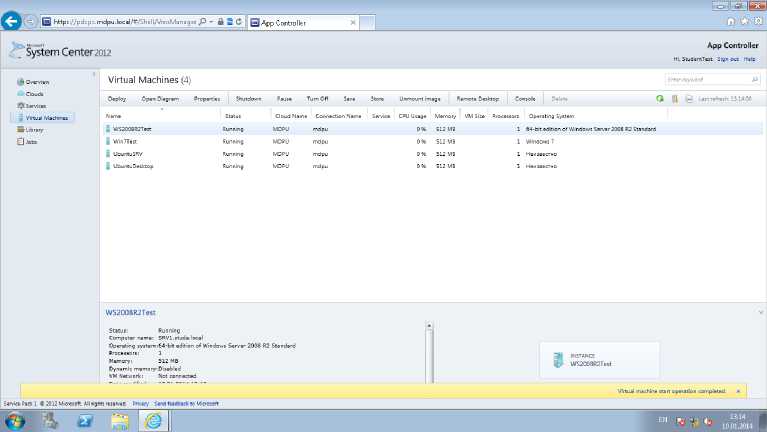Click the Store toolbar command

coord(377,99)
